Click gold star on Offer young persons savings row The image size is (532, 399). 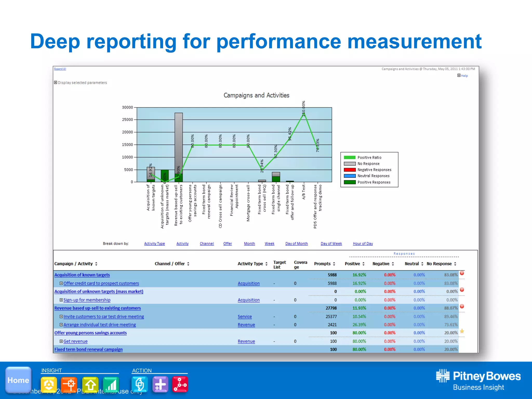pyautogui.click(x=462, y=331)
